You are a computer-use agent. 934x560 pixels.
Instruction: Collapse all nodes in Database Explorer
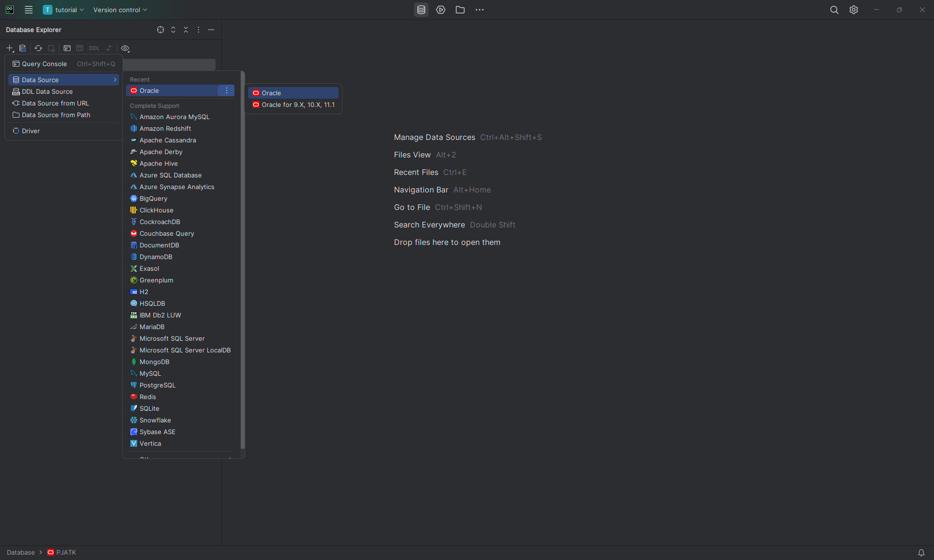186,30
